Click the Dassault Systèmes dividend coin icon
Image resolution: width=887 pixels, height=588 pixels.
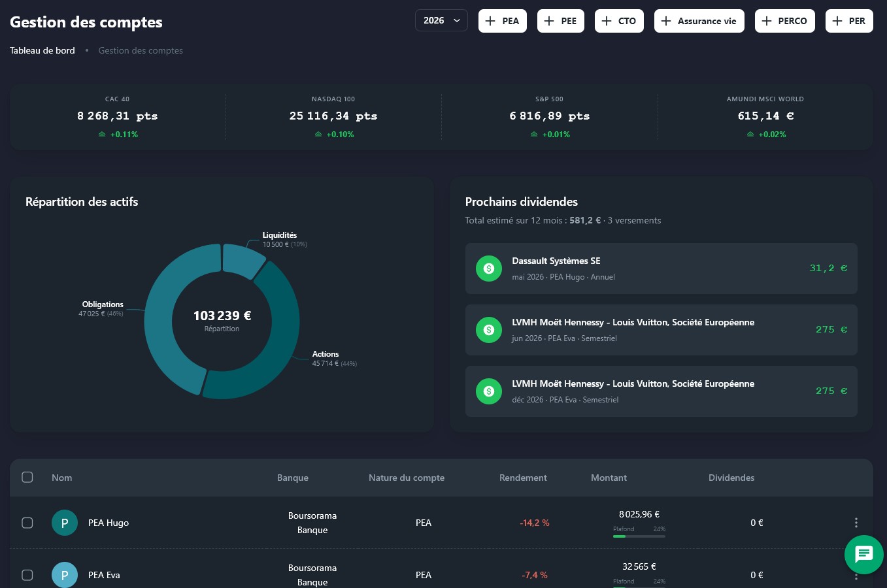point(488,269)
